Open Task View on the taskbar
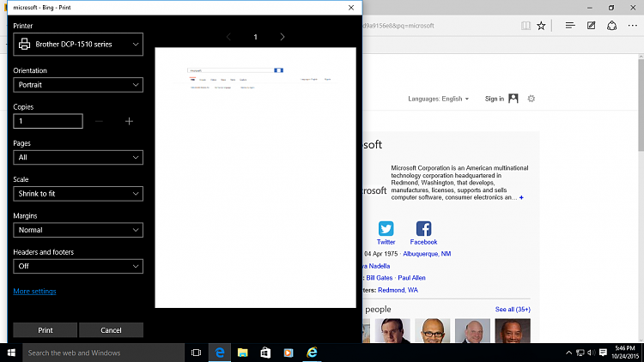Viewport: 644px width, 362px height. coord(197,353)
